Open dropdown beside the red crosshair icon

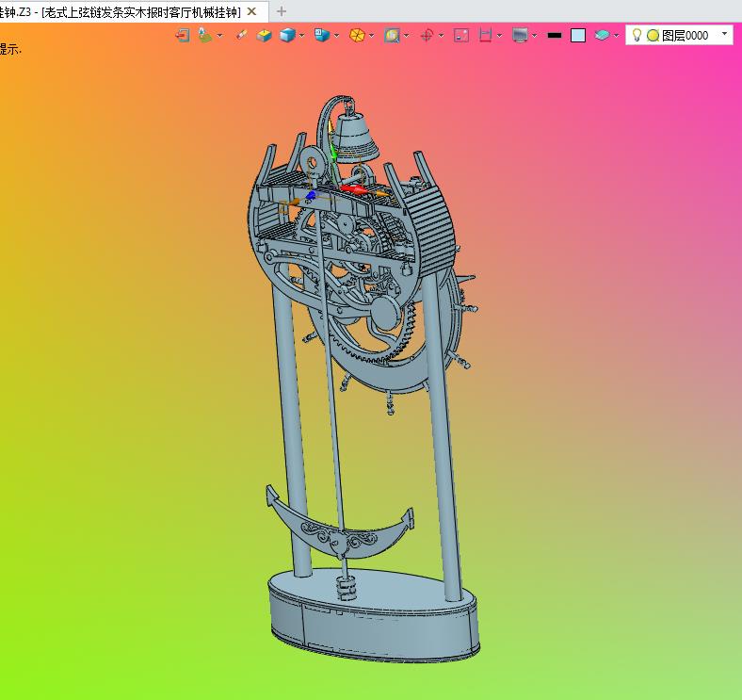click(441, 36)
